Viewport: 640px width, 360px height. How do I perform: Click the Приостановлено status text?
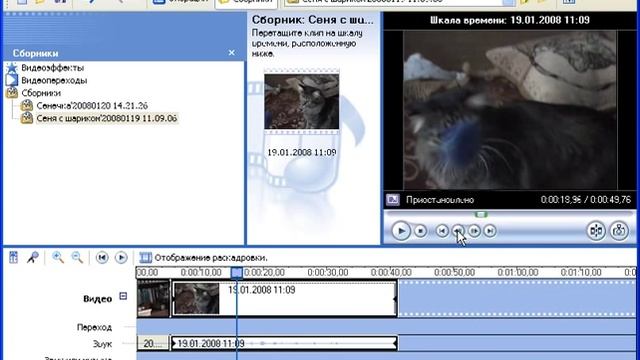440,200
